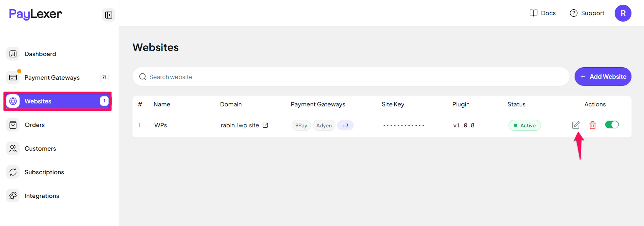Click the Add Website button
This screenshot has height=226, width=644.
[603, 76]
